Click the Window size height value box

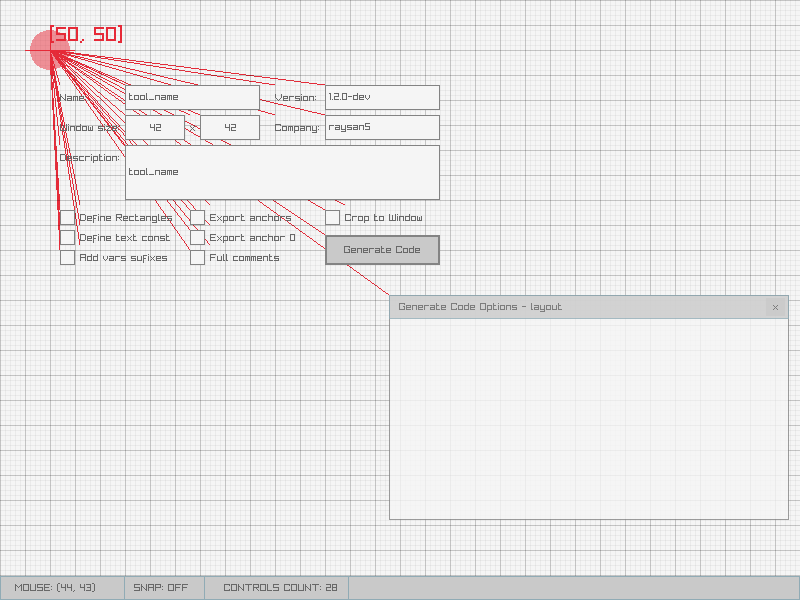click(x=230, y=128)
